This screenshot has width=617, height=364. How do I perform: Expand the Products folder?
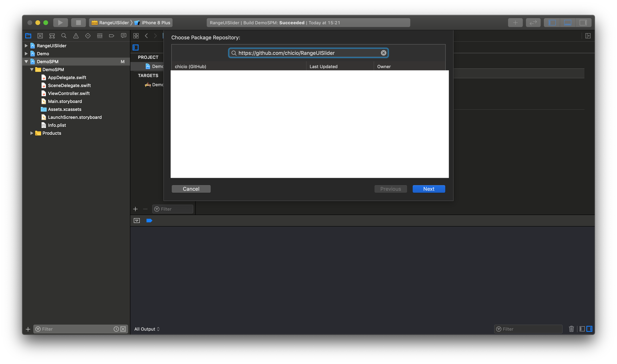(32, 133)
